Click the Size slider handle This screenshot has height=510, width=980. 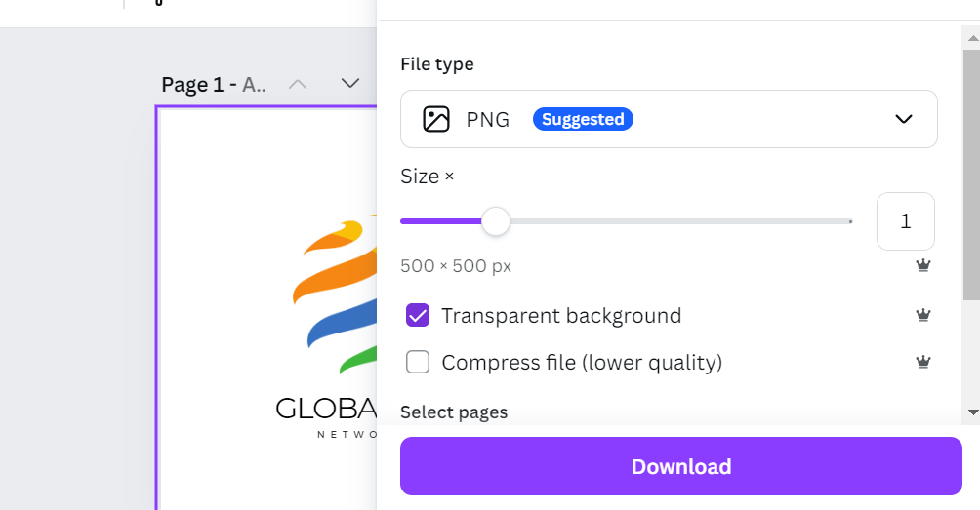pyautogui.click(x=496, y=221)
